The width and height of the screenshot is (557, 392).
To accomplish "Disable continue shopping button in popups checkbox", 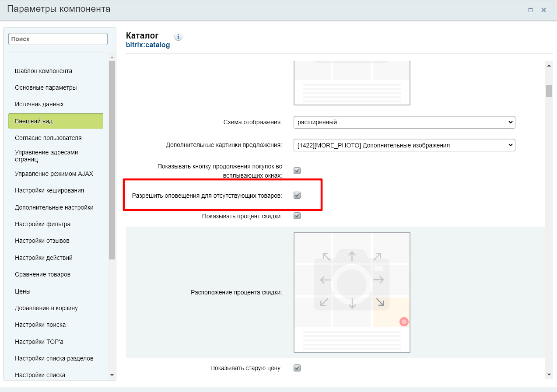I will (297, 171).
